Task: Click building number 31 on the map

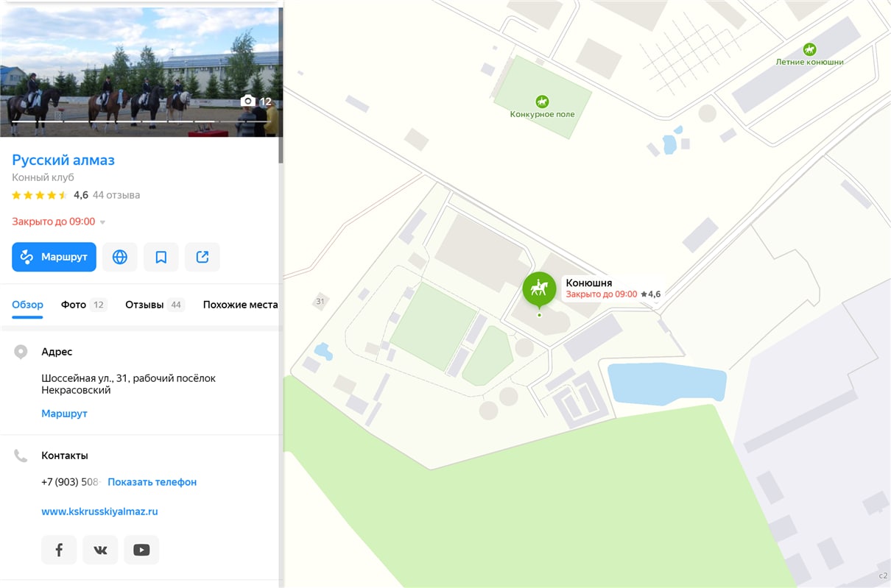Action: click(320, 302)
